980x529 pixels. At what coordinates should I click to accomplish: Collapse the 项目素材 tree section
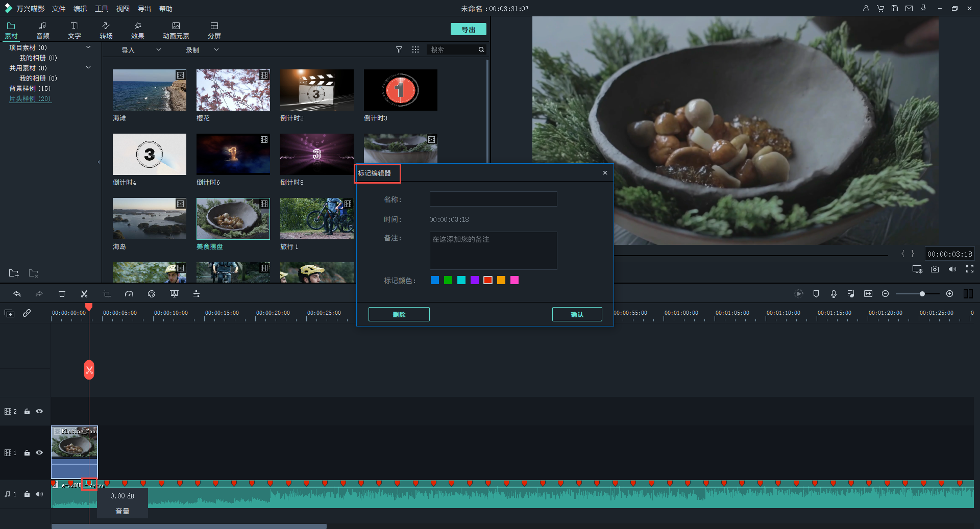click(88, 47)
